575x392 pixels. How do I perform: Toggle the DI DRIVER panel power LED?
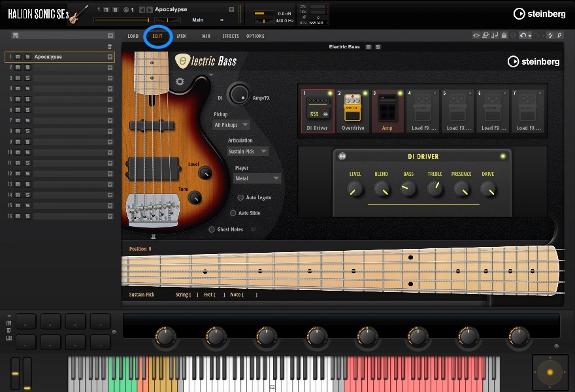503,157
